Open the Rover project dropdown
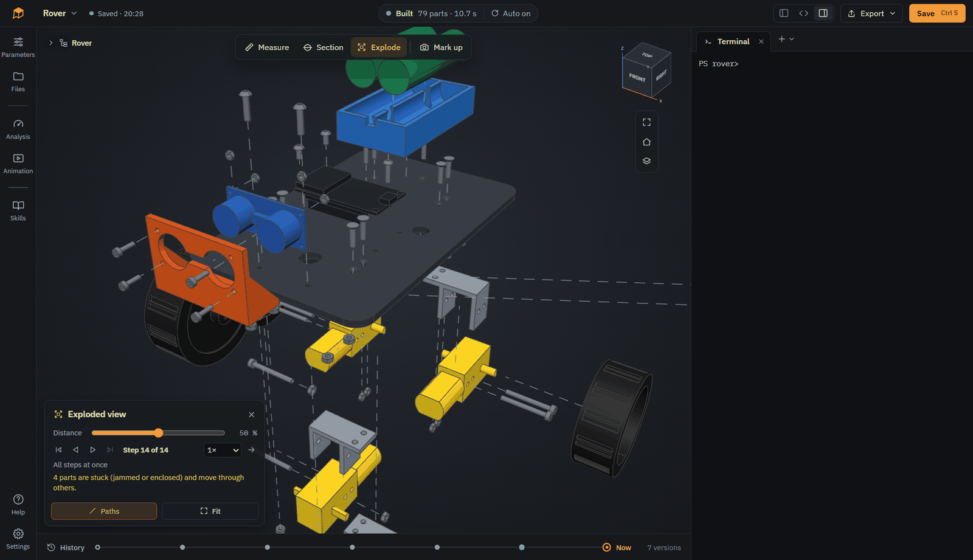This screenshot has width=973, height=560. pos(60,13)
